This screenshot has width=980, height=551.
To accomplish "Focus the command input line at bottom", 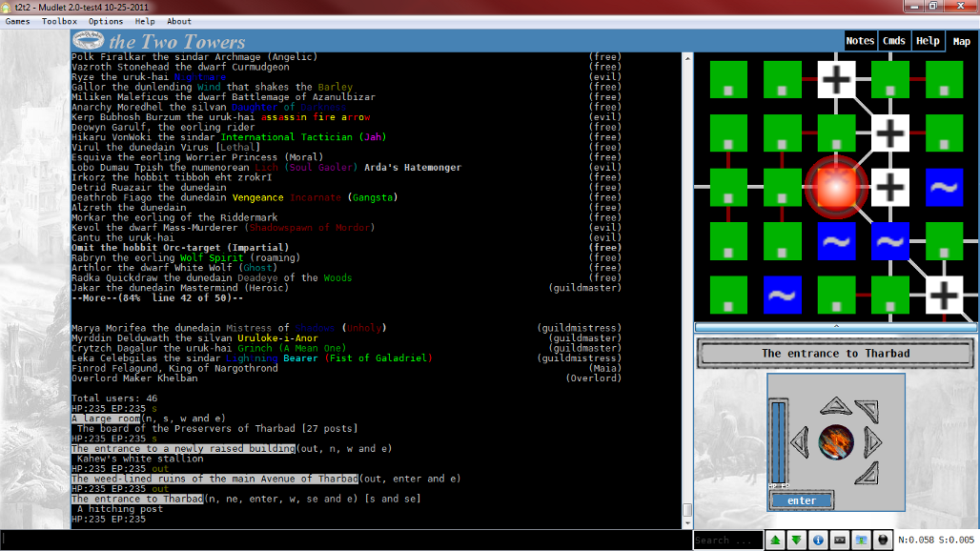I will [x=346, y=540].
